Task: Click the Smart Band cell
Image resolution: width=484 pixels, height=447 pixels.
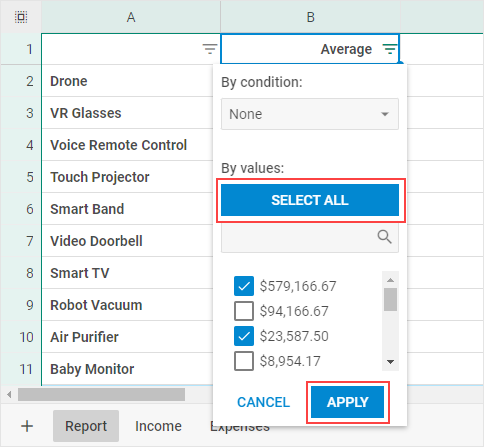Action: click(x=128, y=209)
